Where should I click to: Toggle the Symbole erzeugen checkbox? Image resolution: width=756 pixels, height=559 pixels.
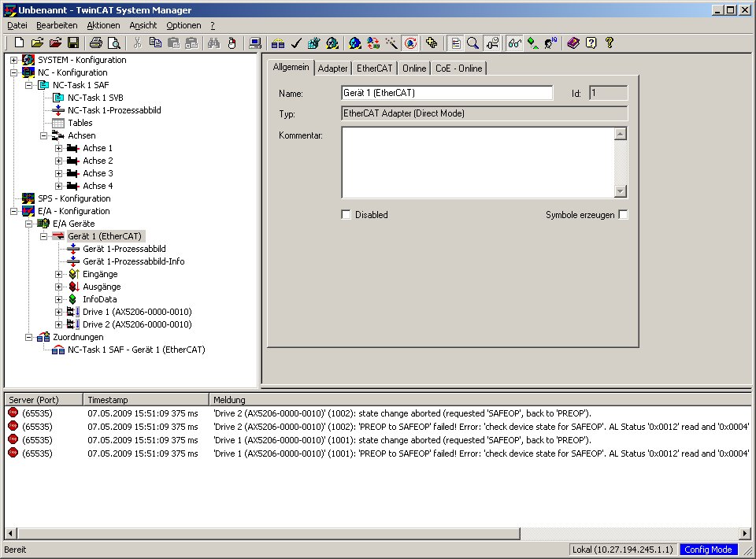[623, 214]
